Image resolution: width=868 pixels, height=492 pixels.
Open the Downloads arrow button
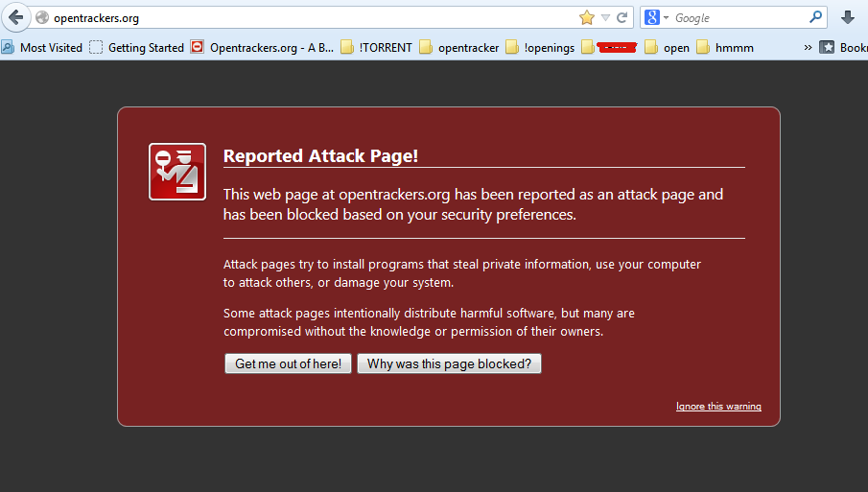pos(848,17)
